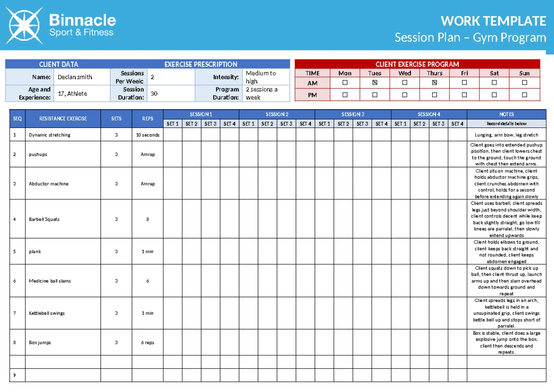Check the Saturday AM checkbox
Image resolution: width=554 pixels, height=392 pixels.
pos(494,83)
